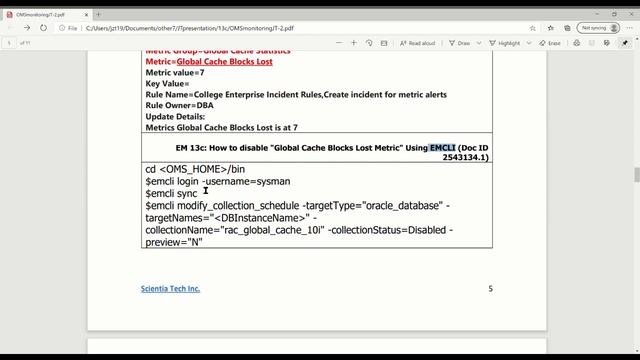Open a new browser tab
Image resolution: width=640 pixels, height=360 pixels.
98,15
